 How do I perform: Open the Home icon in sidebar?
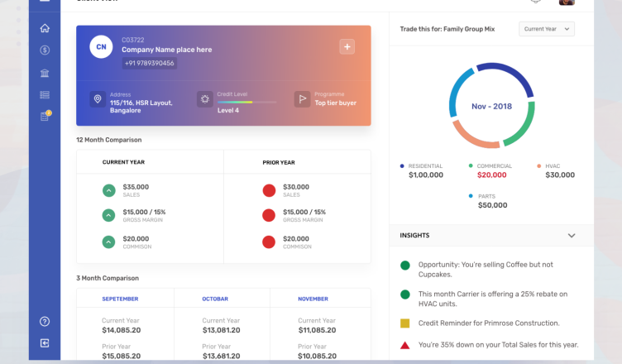(x=45, y=29)
